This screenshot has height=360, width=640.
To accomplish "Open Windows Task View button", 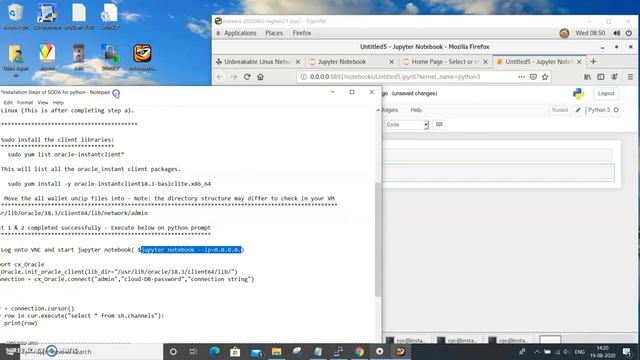I will pos(193,351).
